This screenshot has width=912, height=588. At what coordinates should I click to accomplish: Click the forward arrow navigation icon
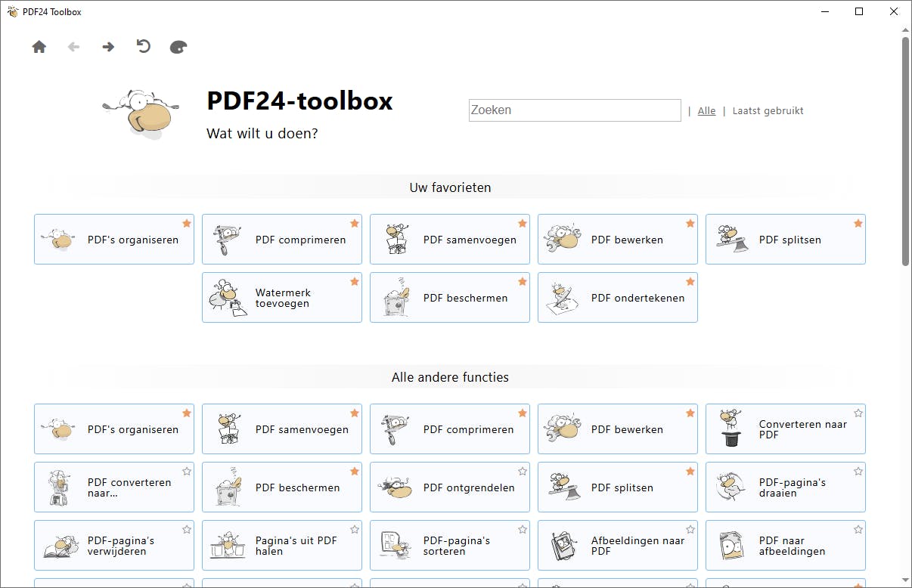click(108, 47)
